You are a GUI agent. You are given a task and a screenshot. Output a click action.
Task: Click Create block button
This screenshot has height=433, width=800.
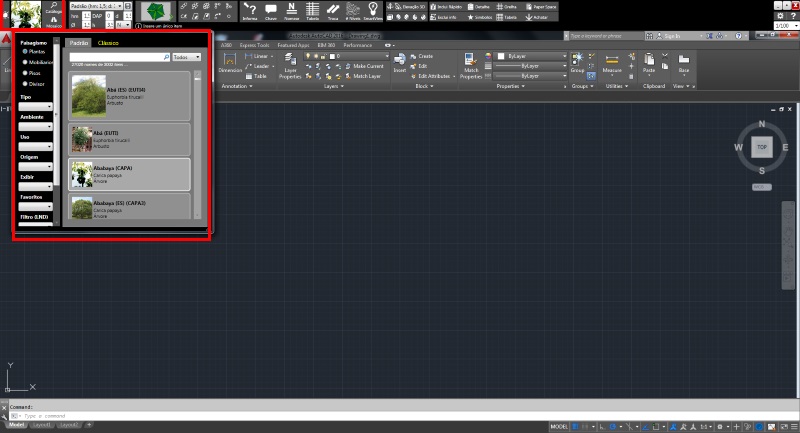click(x=421, y=56)
